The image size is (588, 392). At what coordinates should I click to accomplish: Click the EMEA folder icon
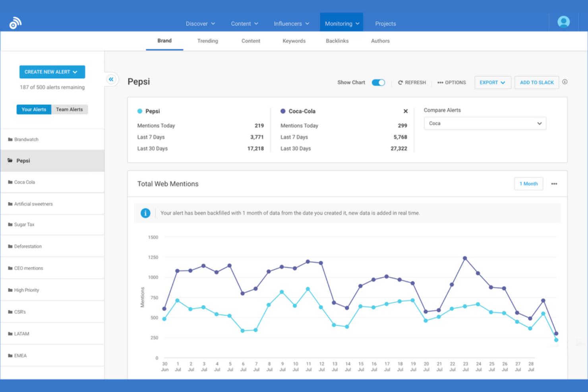(x=10, y=355)
